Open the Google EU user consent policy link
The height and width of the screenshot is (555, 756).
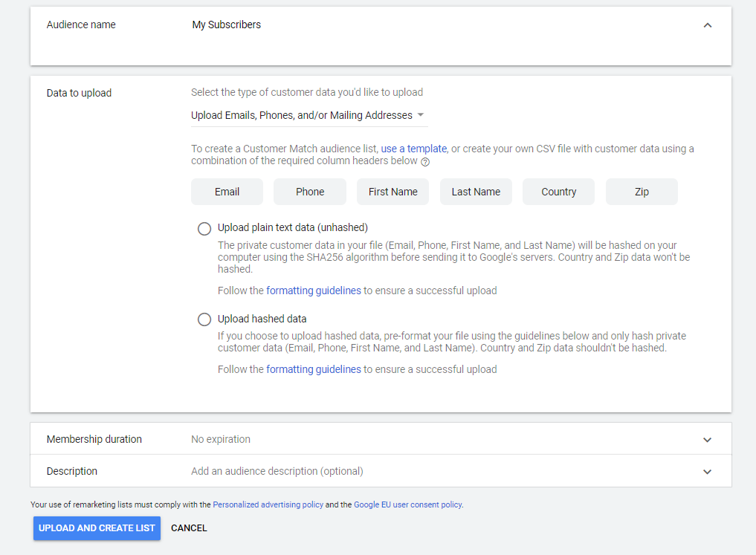click(407, 504)
